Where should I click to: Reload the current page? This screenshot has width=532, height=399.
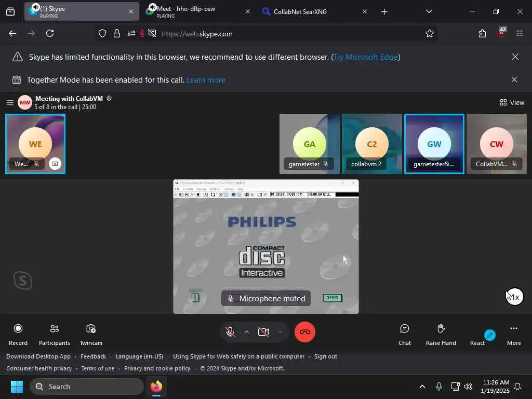50,33
